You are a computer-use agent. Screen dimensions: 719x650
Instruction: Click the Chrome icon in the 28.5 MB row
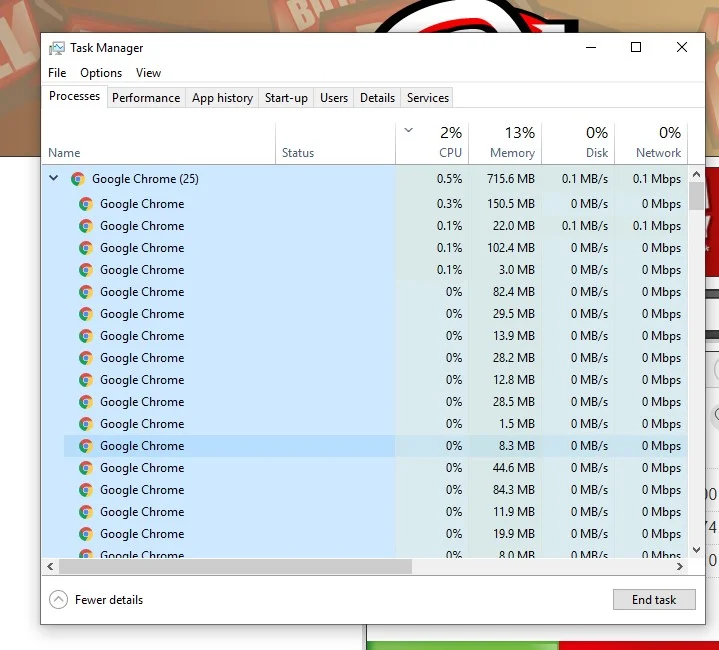tap(86, 402)
